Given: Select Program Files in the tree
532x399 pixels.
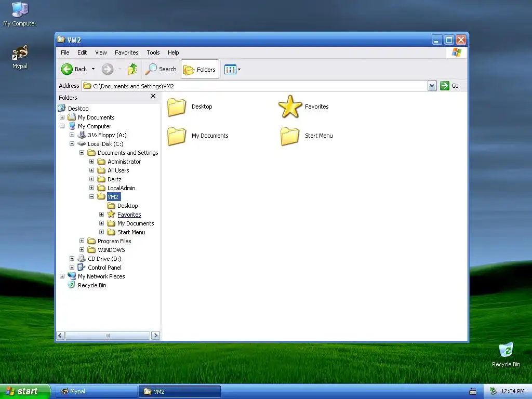Looking at the screenshot, I should pyautogui.click(x=114, y=241).
